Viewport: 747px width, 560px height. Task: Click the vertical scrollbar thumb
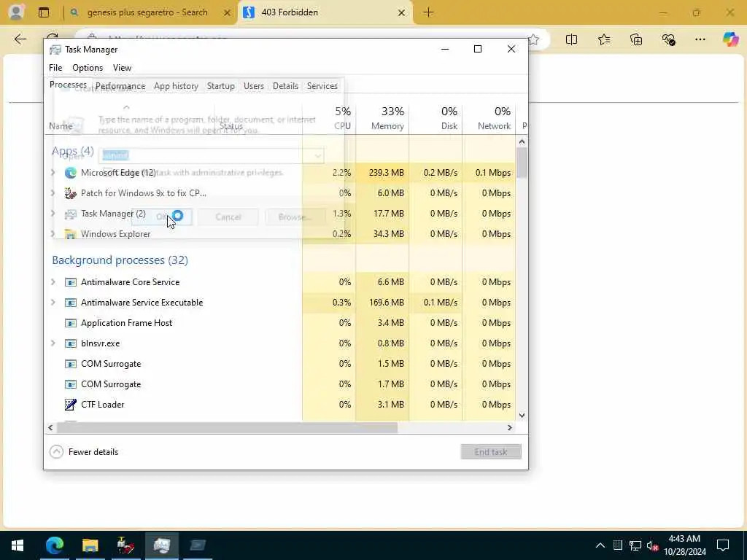point(522,163)
